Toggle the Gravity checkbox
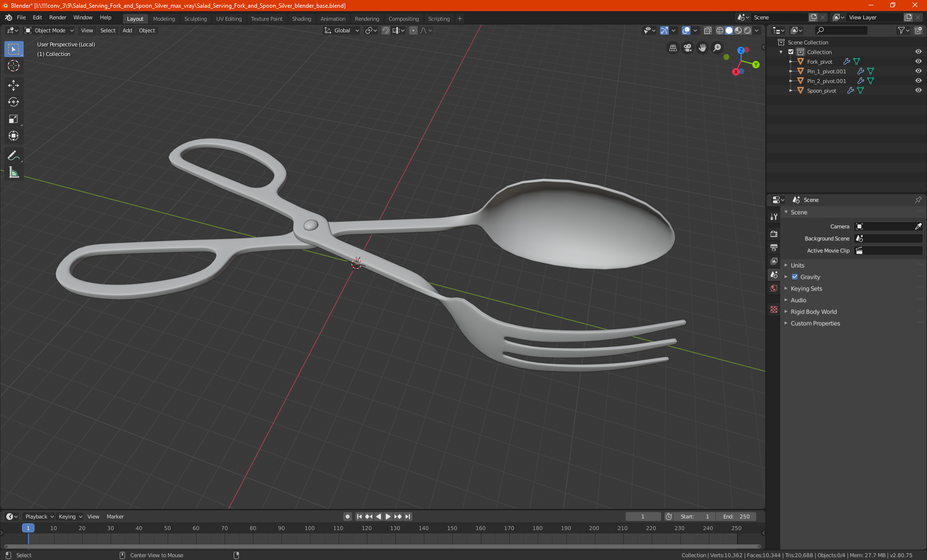 (795, 277)
